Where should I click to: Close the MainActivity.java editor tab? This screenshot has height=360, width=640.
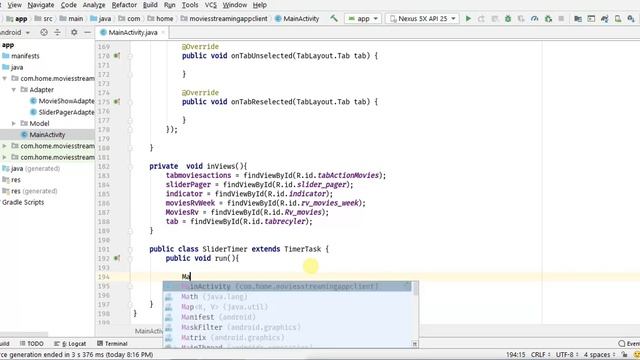163,32
